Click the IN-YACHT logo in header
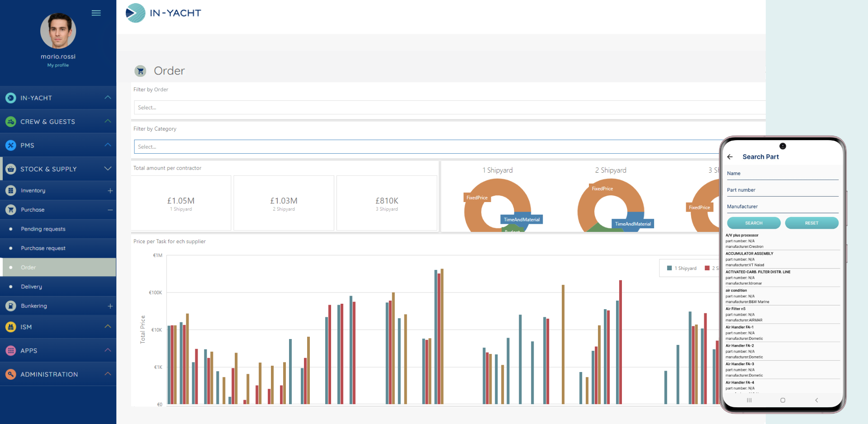The height and width of the screenshot is (424, 868). click(x=164, y=13)
